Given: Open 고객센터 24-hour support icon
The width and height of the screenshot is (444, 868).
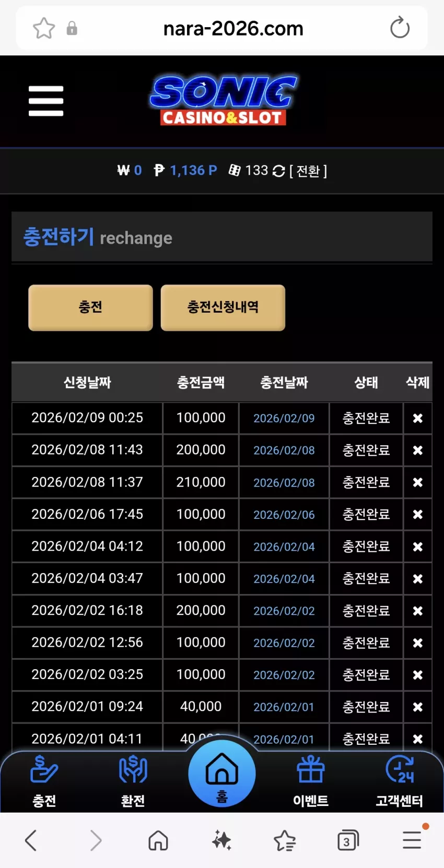Looking at the screenshot, I should click(x=400, y=781).
